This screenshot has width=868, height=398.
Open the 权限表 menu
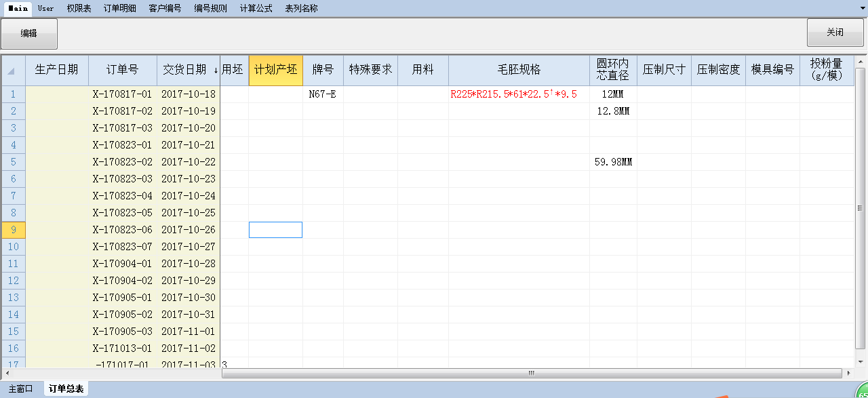pos(79,9)
